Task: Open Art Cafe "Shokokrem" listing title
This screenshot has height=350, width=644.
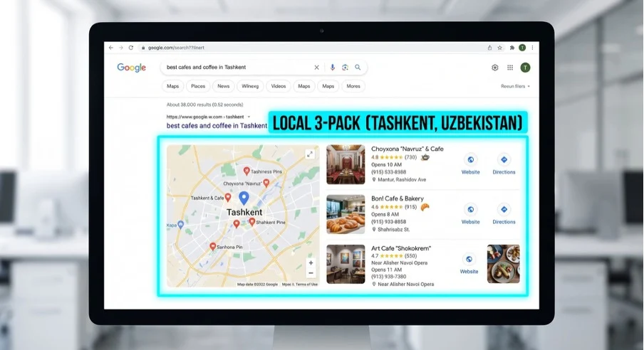Action: coord(401,248)
